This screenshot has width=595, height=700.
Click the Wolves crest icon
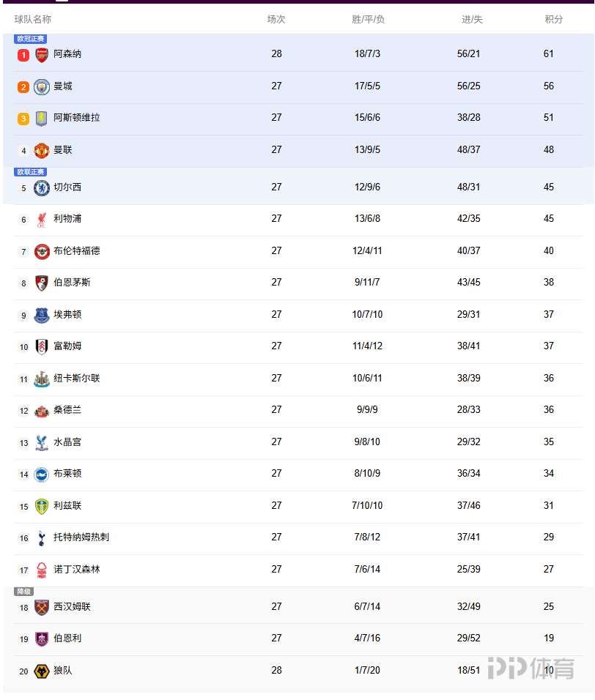[42, 671]
